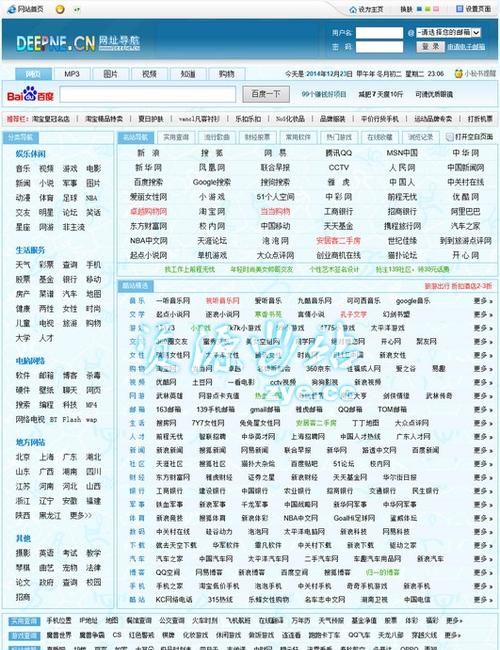The height and width of the screenshot is (650, 500).
Task: Open the 新浪 link in 名站导航
Action: tap(148, 153)
